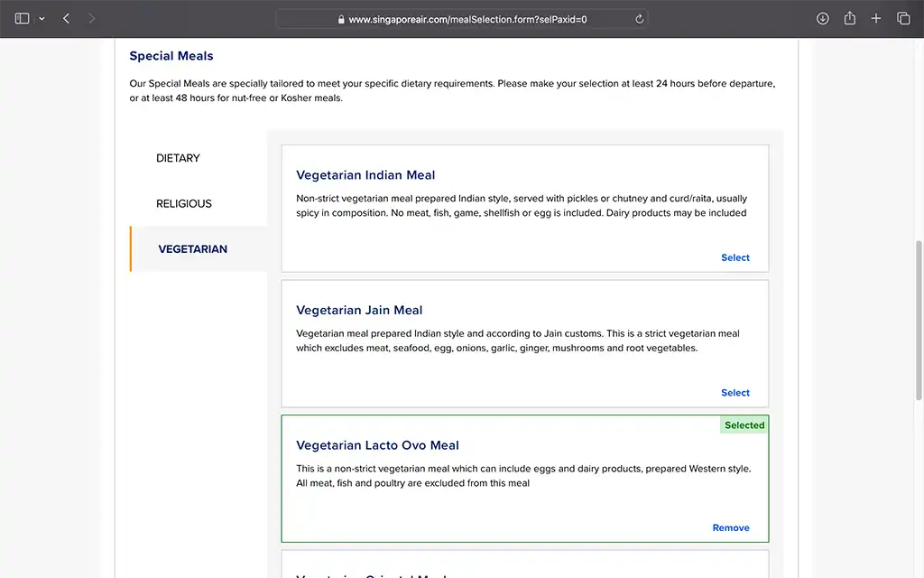The width and height of the screenshot is (924, 578).
Task: Click the Indian meal description text
Action: click(x=522, y=206)
